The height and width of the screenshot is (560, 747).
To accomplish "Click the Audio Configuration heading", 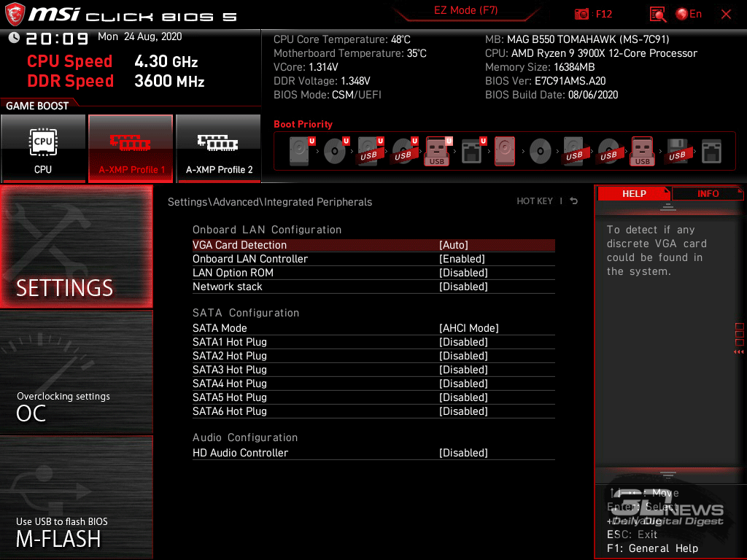I will click(245, 437).
